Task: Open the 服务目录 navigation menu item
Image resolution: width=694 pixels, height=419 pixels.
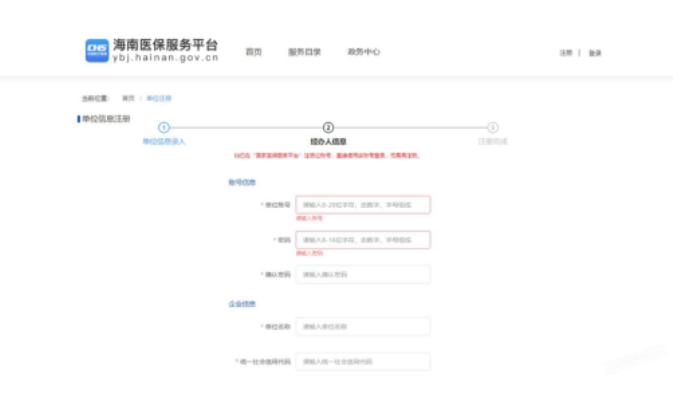Action: coord(304,52)
